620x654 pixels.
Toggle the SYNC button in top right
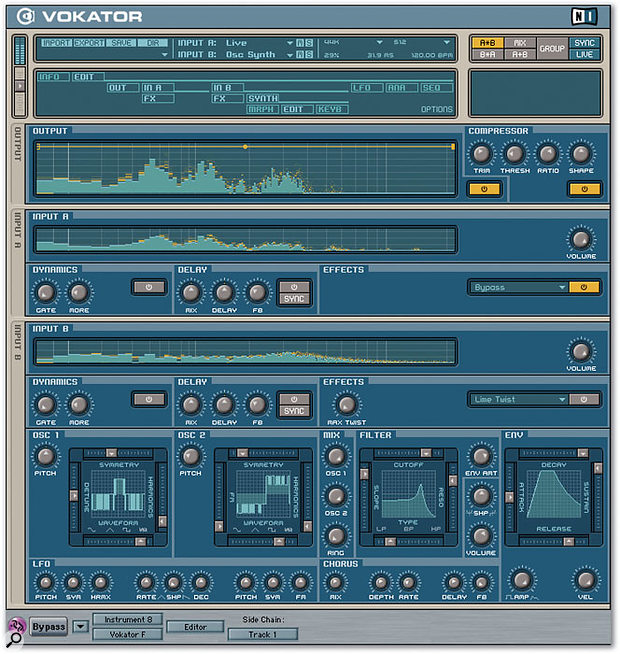coord(584,43)
